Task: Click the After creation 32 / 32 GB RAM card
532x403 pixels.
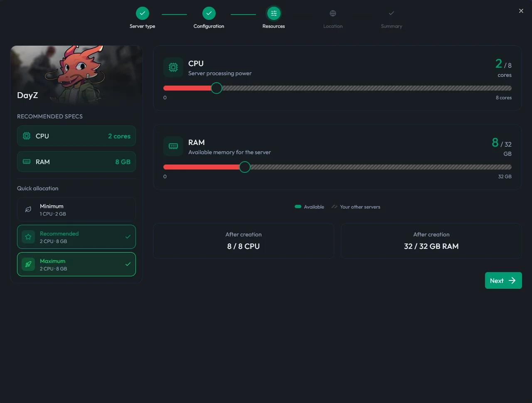Action: [x=431, y=241]
